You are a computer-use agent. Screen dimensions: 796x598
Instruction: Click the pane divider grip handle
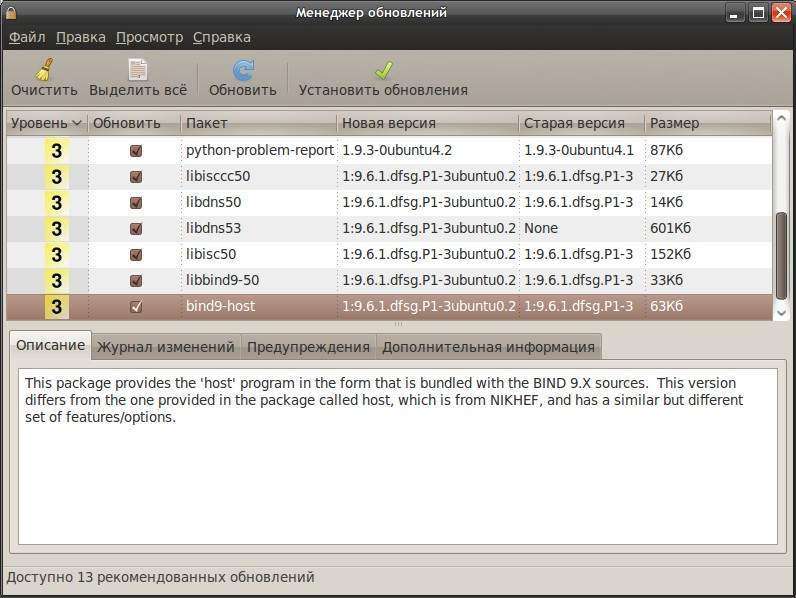point(398,324)
